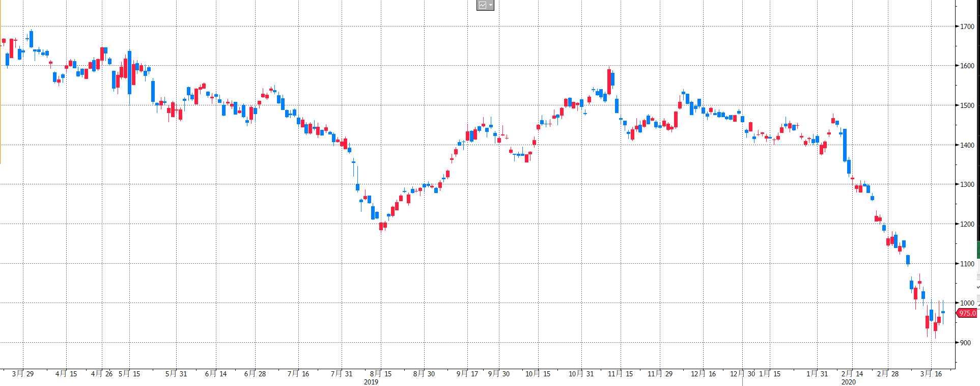The height and width of the screenshot is (386, 980).
Task: Click the 1700 price axis label
Action: 967,26
